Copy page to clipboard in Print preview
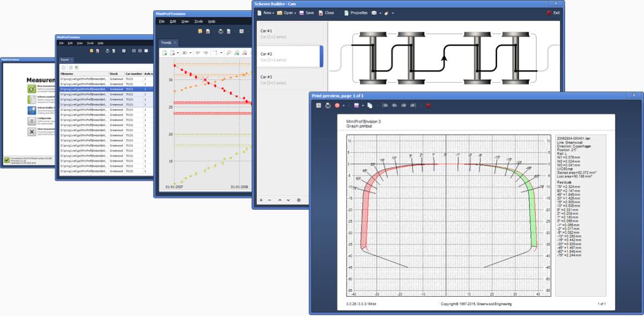The width and height of the screenshot is (644, 316). coord(370,105)
